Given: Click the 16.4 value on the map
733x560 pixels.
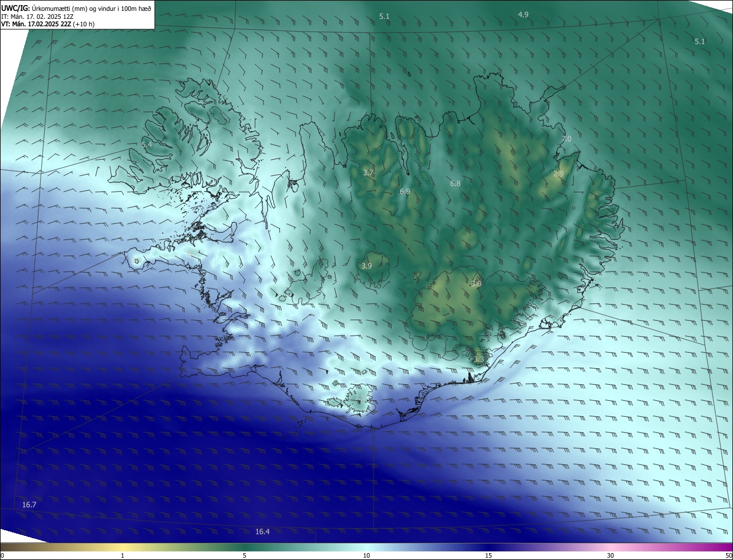Looking at the screenshot, I should (x=262, y=531).
